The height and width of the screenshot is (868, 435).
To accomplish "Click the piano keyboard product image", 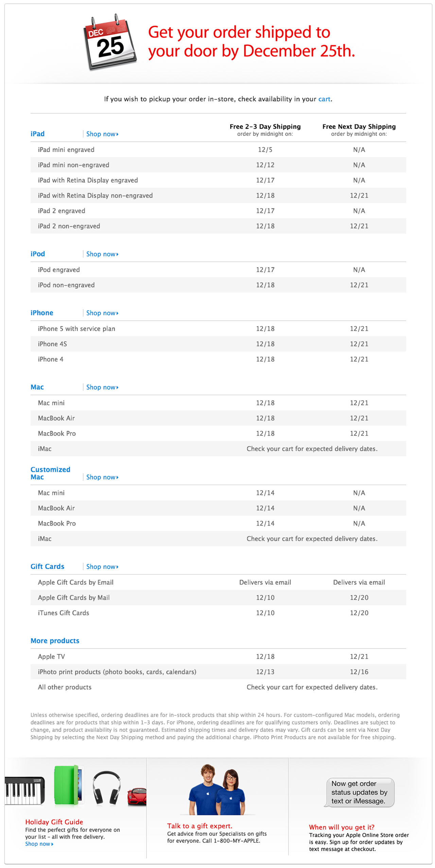I will click(24, 790).
